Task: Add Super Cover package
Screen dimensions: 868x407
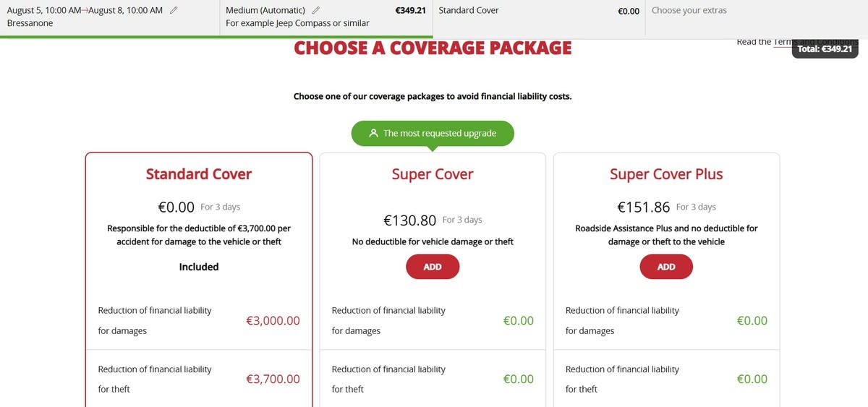Action: tap(433, 267)
